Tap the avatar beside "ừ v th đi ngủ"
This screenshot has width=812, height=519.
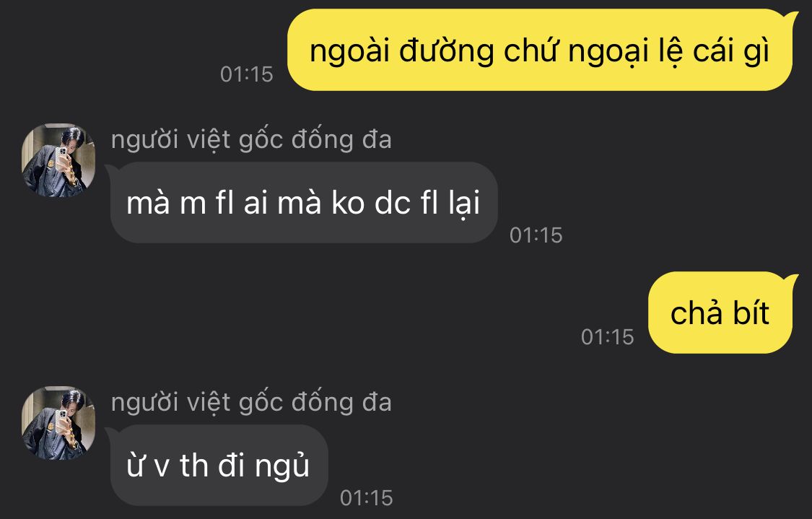(x=58, y=423)
